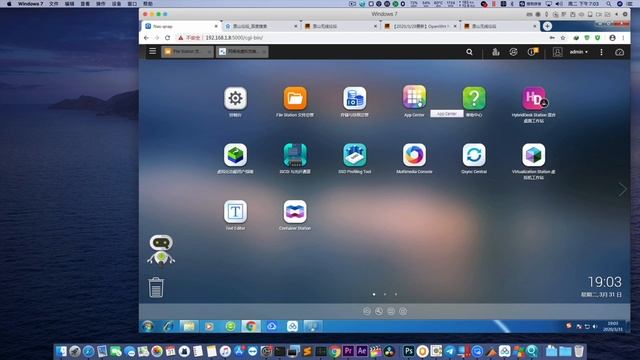Open the QNAP Control Panel gear icon

(x=235, y=98)
